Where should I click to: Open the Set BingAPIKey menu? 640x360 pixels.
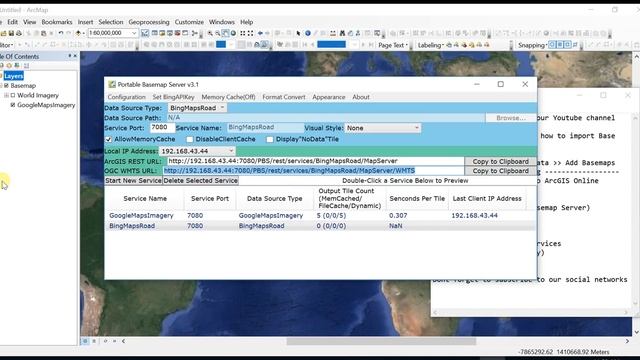(173, 97)
